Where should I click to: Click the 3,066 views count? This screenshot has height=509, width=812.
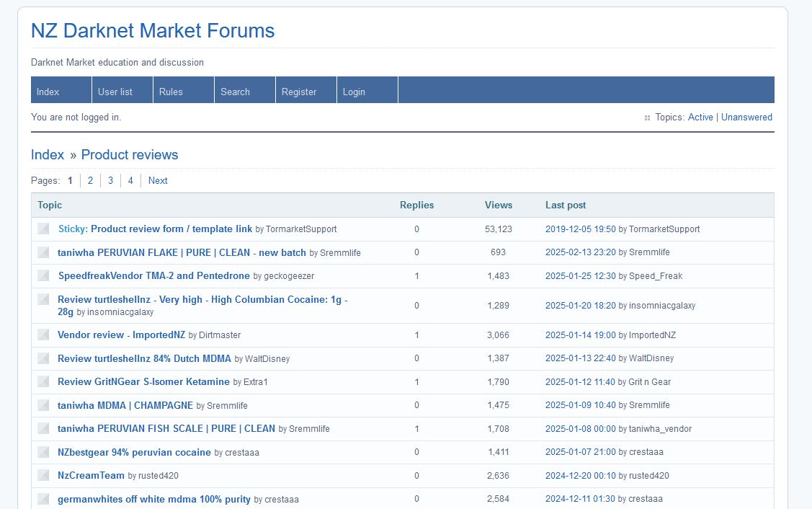(x=498, y=335)
